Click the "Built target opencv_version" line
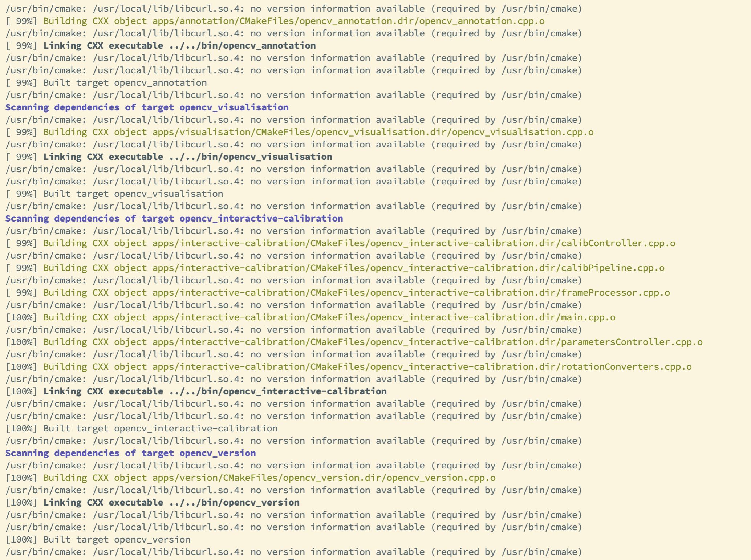 click(x=117, y=540)
